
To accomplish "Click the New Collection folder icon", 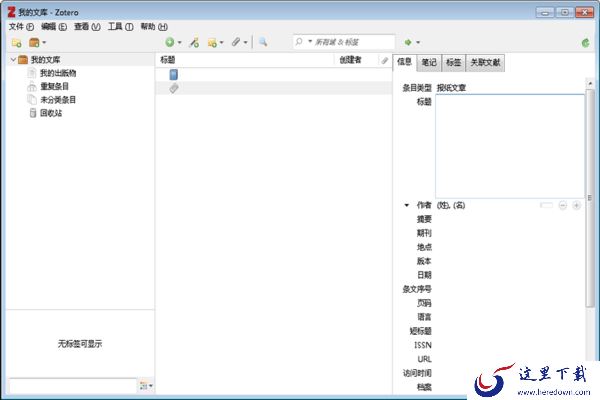I will 16,42.
